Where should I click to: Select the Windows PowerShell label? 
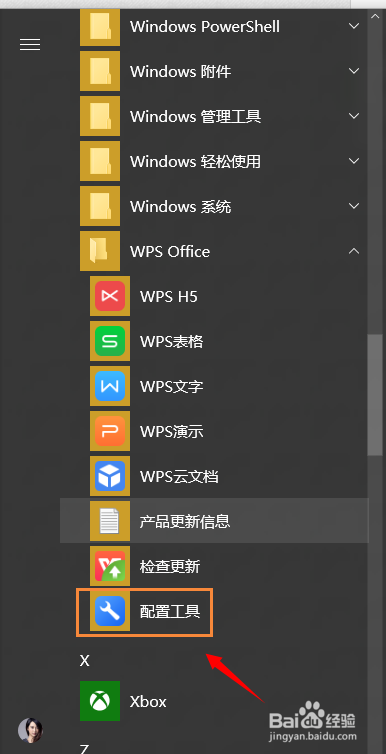tap(205, 26)
